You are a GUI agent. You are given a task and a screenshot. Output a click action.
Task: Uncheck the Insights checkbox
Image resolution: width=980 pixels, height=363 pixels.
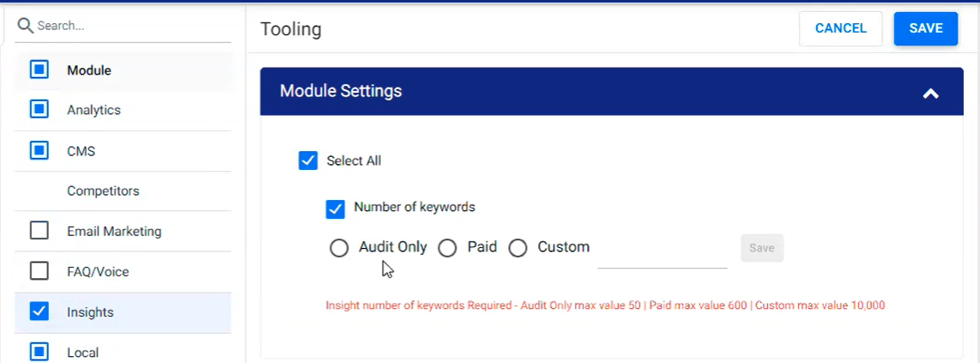pos(39,312)
